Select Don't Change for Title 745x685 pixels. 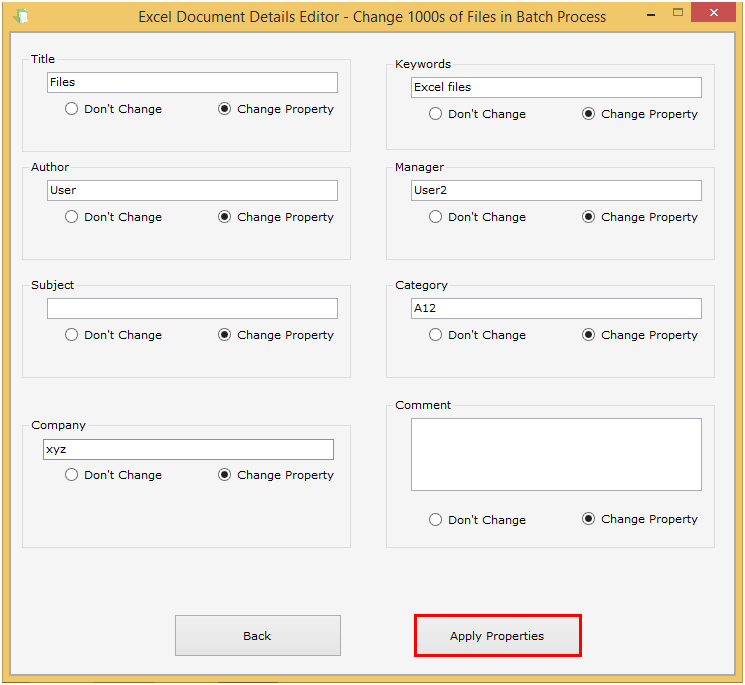tap(114, 109)
